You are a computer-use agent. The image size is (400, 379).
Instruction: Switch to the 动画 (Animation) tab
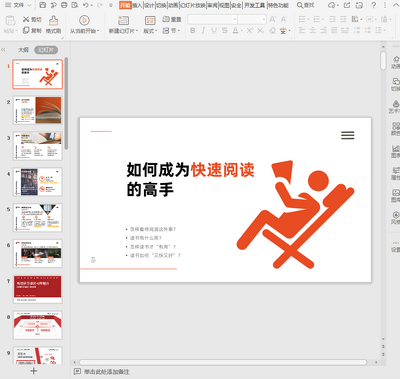(173, 5)
